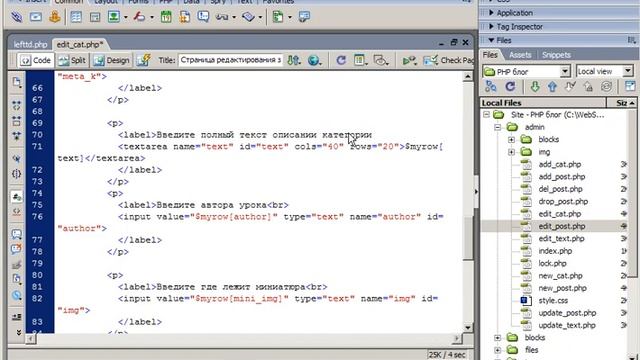Insert a Date with the calendar icon
Image resolution: width=640 pixels, height=360 pixels.
(x=166, y=17)
